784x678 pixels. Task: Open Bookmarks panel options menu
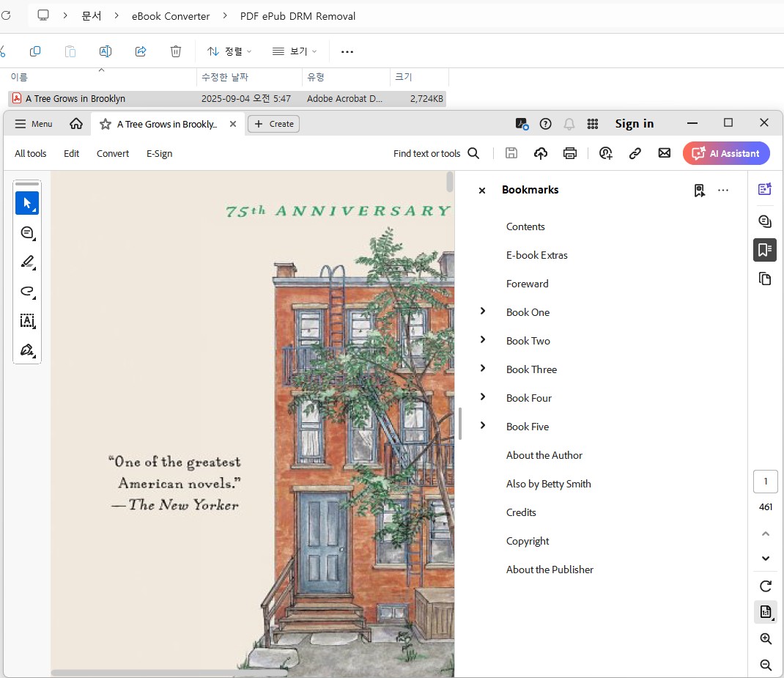723,190
